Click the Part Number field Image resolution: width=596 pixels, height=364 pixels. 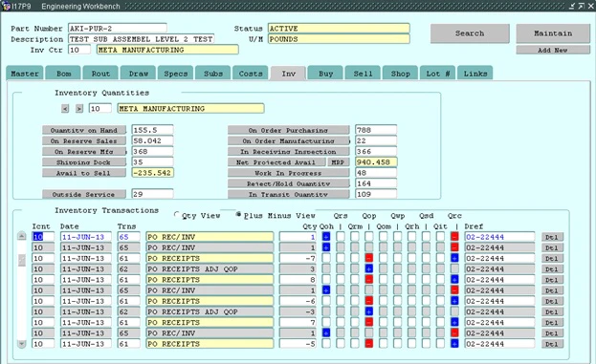[118, 28]
